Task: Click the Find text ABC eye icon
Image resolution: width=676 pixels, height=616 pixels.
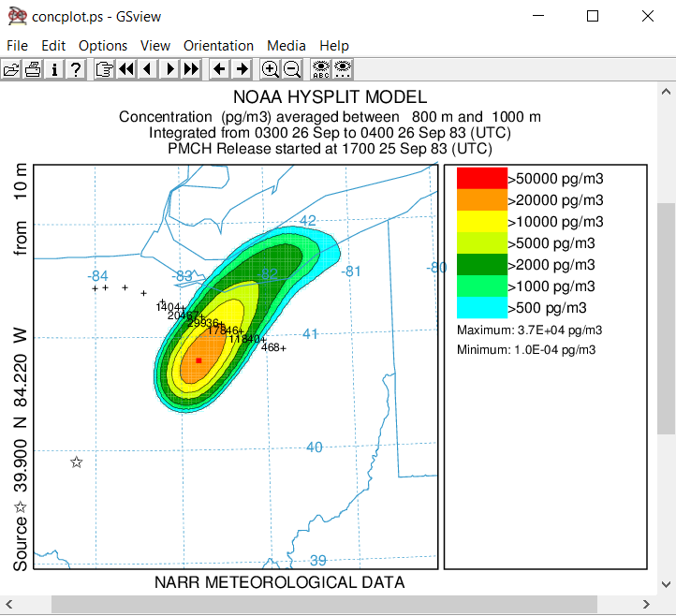Action: [321, 68]
